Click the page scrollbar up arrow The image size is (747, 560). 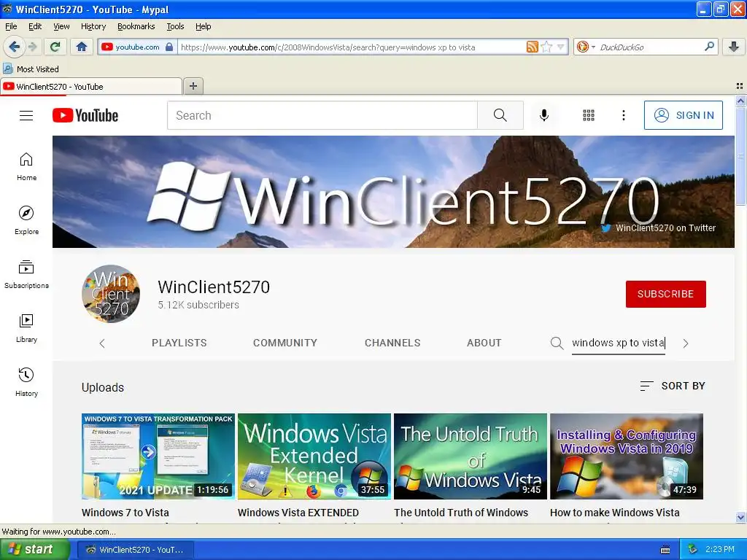pyautogui.click(x=740, y=101)
